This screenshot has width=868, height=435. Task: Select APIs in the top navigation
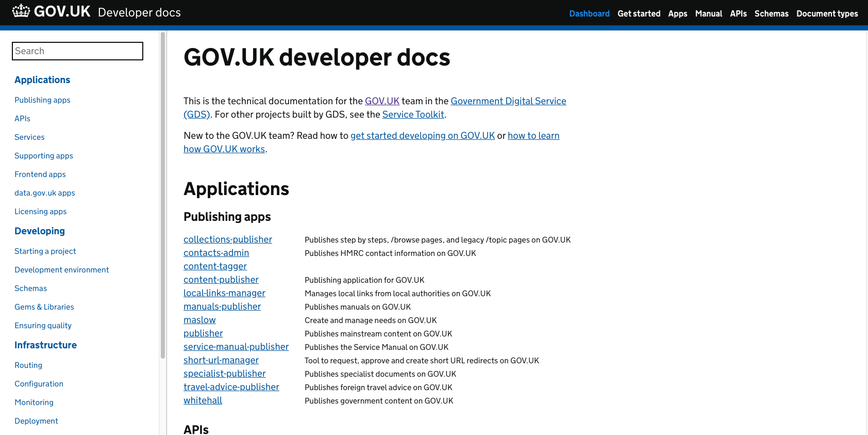pyautogui.click(x=738, y=14)
